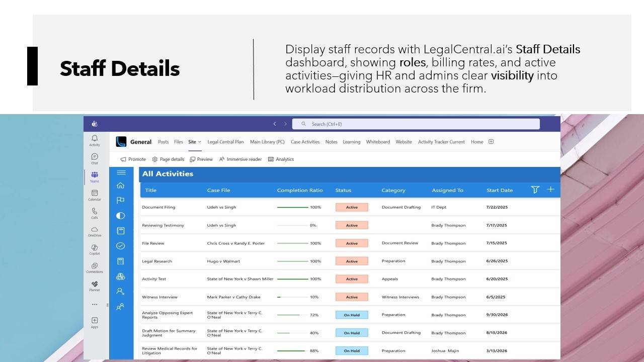Click Witness Interview completion progress bar
The height and width of the screenshot is (362, 644).
pos(293,297)
